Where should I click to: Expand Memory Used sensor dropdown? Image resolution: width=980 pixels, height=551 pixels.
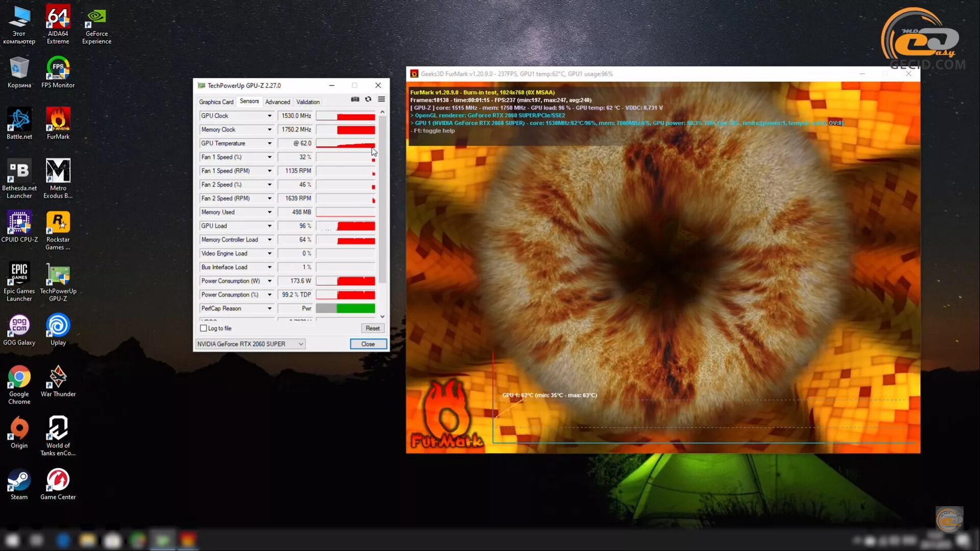269,212
